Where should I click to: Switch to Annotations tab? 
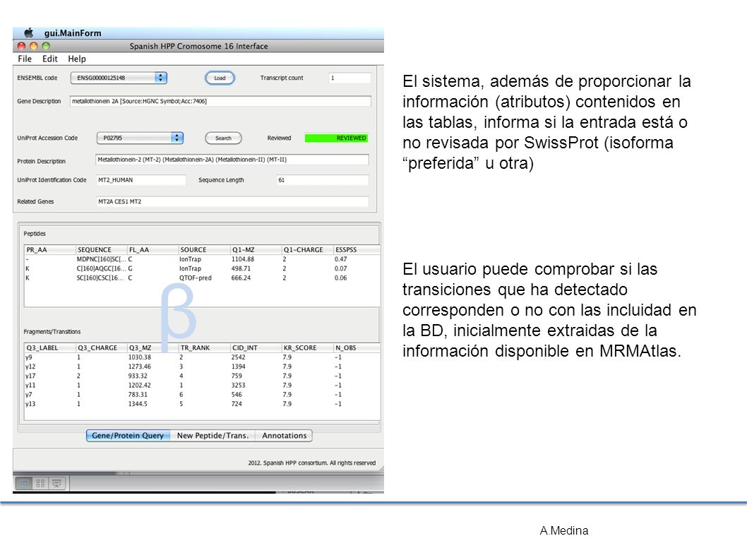pyautogui.click(x=285, y=436)
